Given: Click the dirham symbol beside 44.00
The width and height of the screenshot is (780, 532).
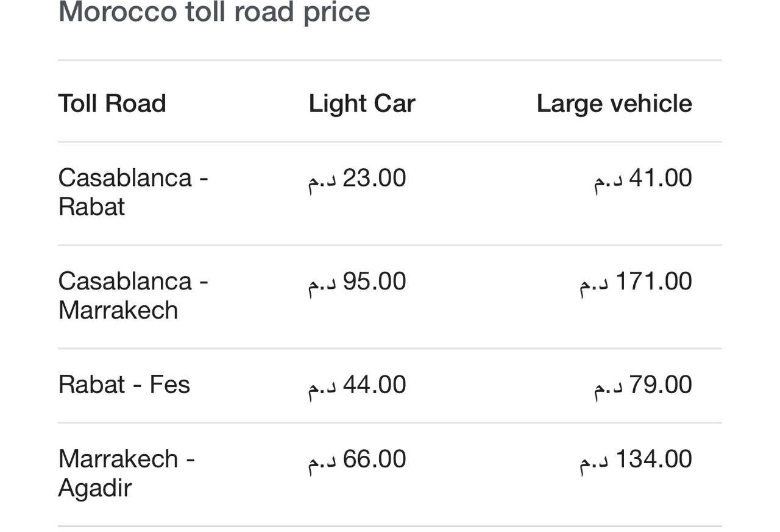Looking at the screenshot, I should pyautogui.click(x=322, y=387).
